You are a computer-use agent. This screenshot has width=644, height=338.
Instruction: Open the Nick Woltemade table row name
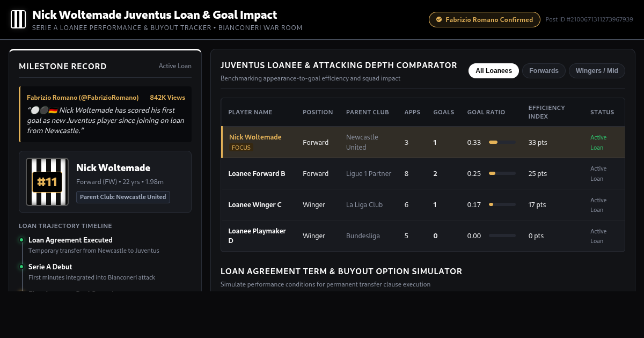pos(255,137)
